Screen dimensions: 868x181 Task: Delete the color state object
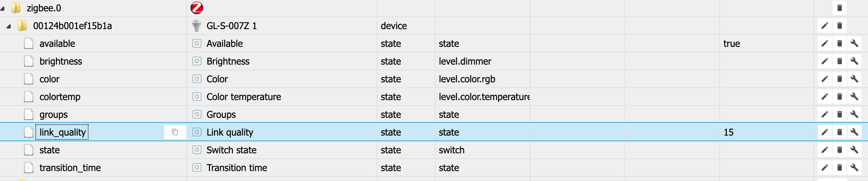[x=839, y=79]
